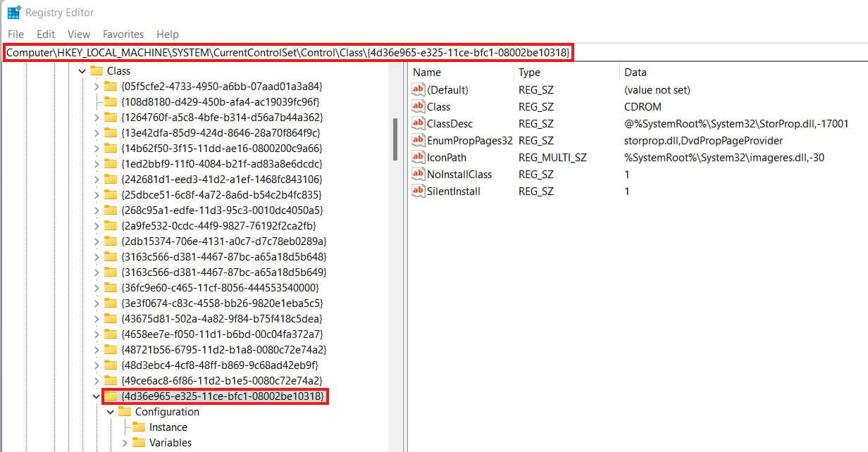Click folder icon of {3163c566-d381-4467-87bc-a65a18d5b649}
The image size is (868, 452).
point(111,272)
